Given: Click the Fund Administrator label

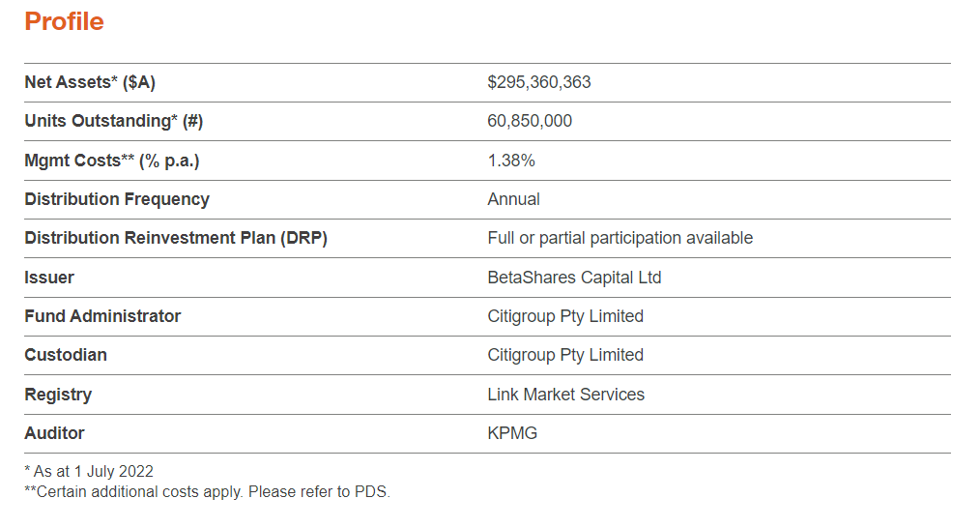Looking at the screenshot, I should click(x=102, y=316).
